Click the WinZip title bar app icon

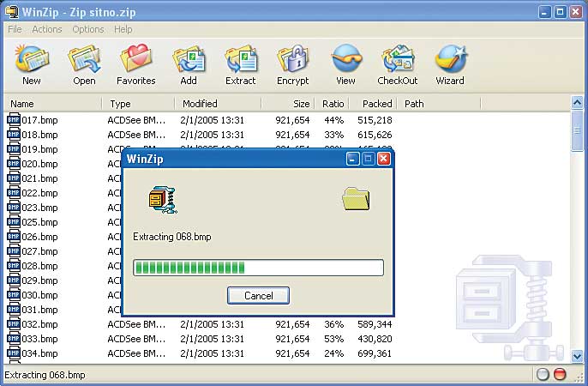[12, 12]
